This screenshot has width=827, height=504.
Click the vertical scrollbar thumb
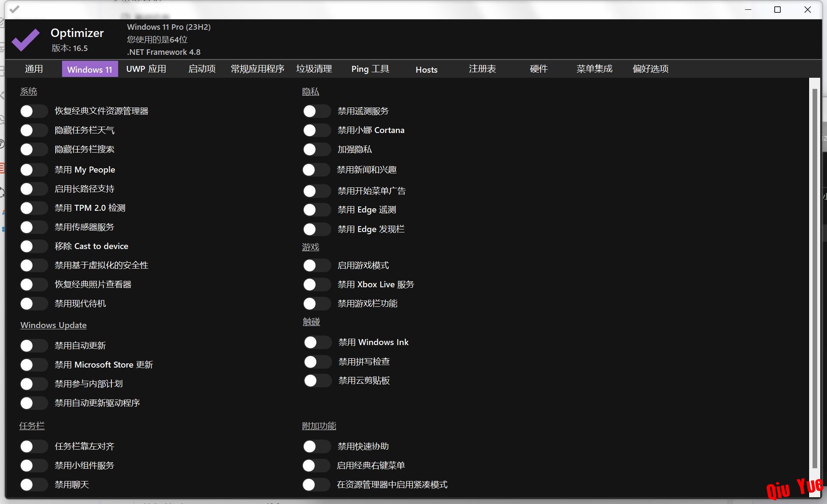click(815, 278)
